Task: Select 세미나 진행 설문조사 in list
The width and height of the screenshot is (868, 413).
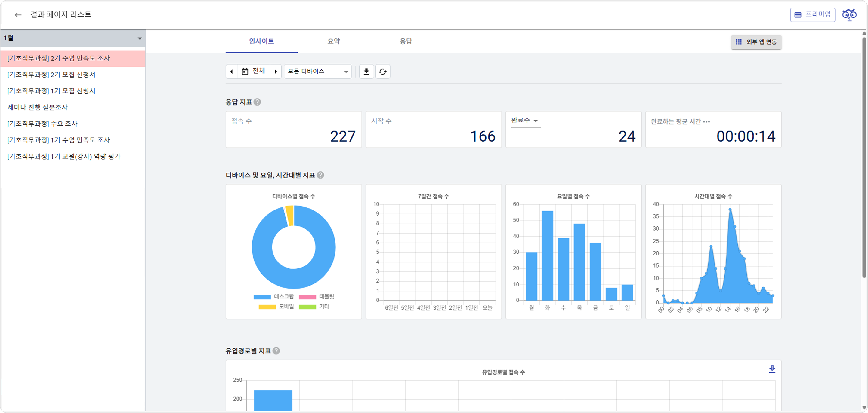Action: pyautogui.click(x=37, y=107)
